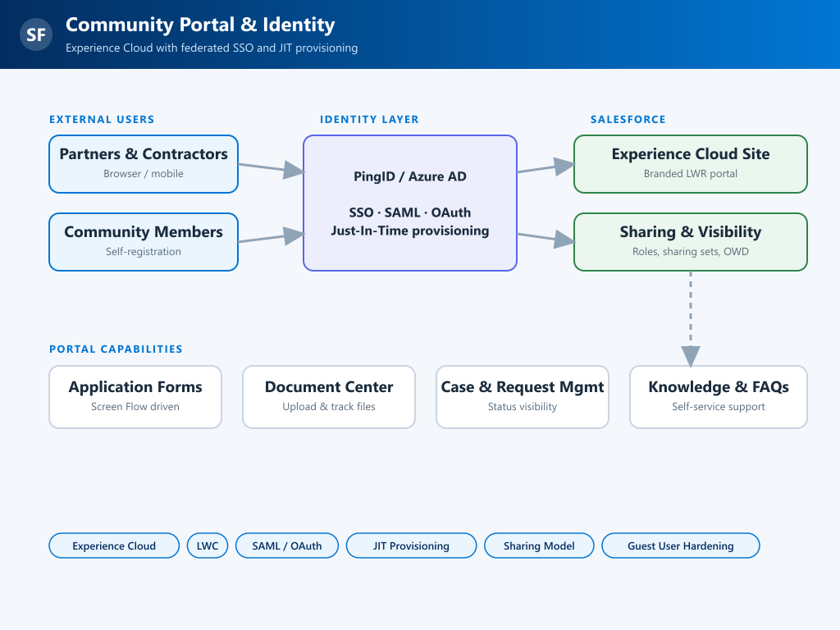
Task: Click the Sharing & Visibility box
Action: coord(691,242)
